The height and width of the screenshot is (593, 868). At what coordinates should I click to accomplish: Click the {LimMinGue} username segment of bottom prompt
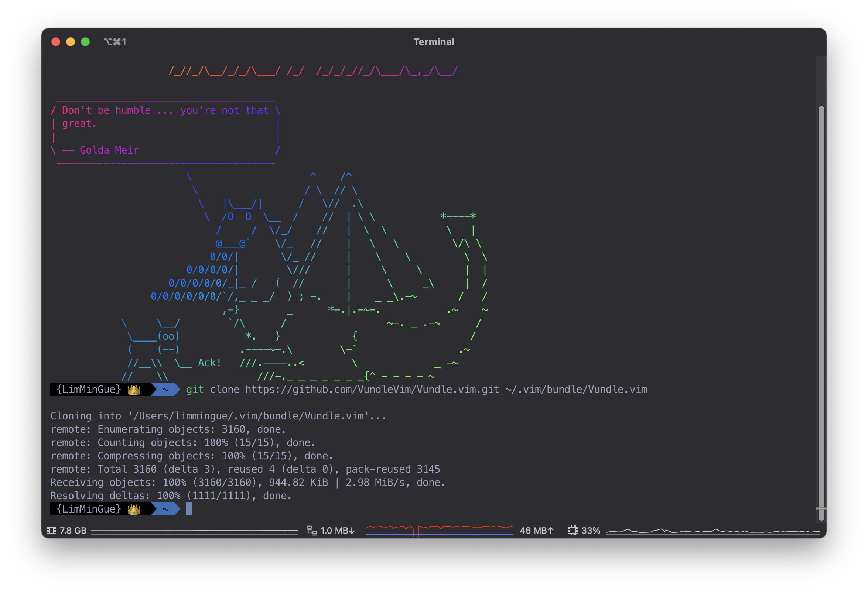(89, 509)
